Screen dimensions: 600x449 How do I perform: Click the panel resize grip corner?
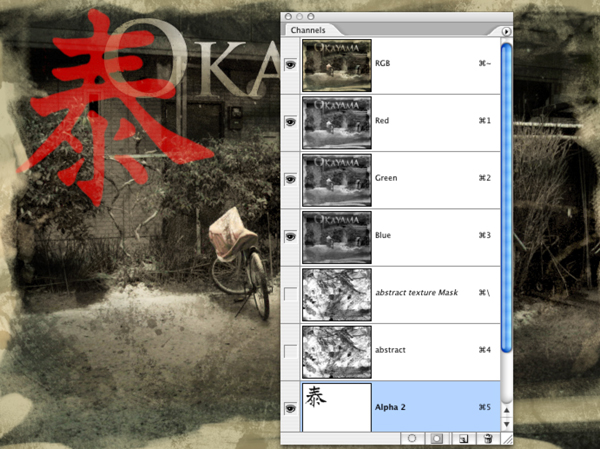coord(506,439)
